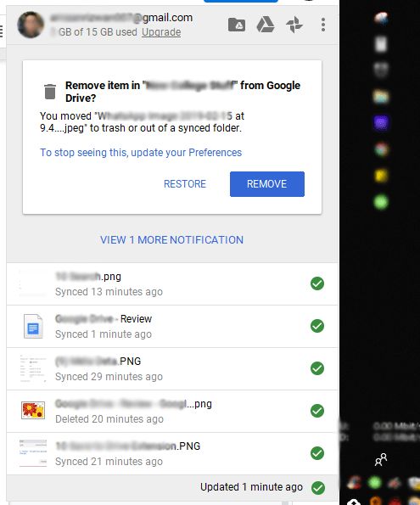Viewport: 420px width, 505px height.
Task: Click the trash can icon in notification
Action: click(50, 92)
